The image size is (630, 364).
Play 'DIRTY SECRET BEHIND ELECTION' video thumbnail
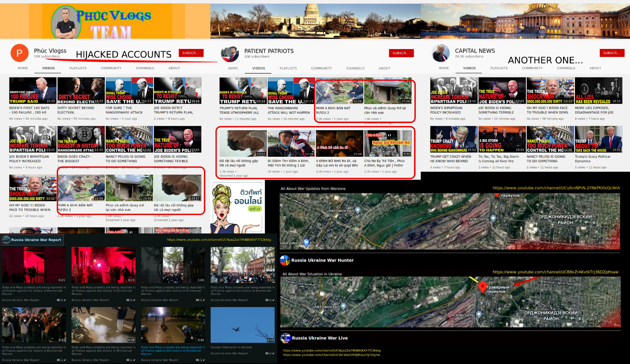click(81, 91)
